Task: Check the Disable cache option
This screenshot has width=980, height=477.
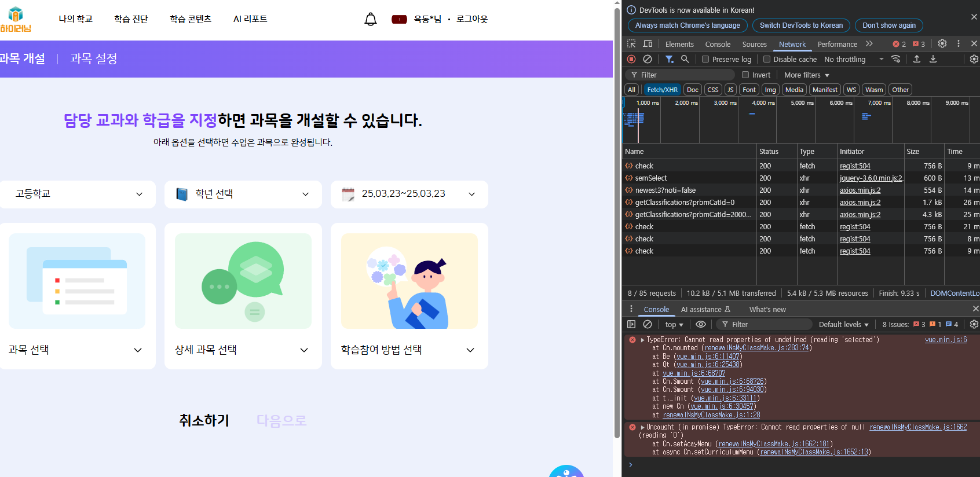Action: click(767, 59)
